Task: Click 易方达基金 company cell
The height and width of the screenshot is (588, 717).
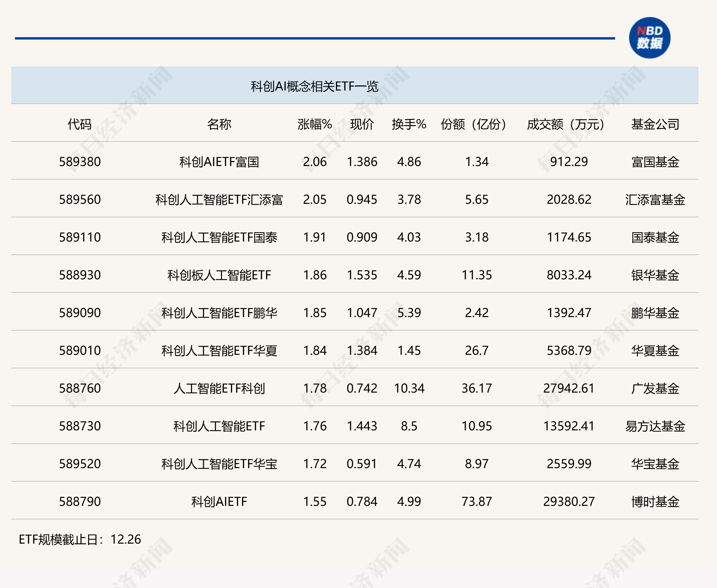Action: point(655,426)
